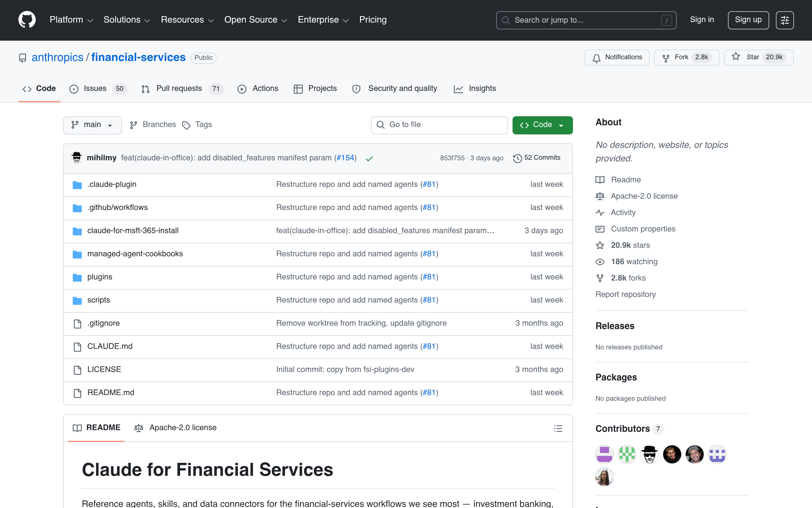Click the bell icon in Notifications button
812x508 pixels.
[x=596, y=58]
